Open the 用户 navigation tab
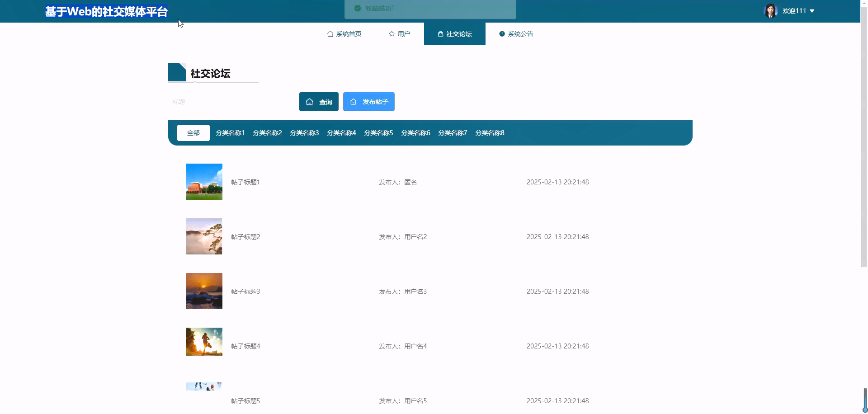The height and width of the screenshot is (414, 868). click(x=399, y=34)
